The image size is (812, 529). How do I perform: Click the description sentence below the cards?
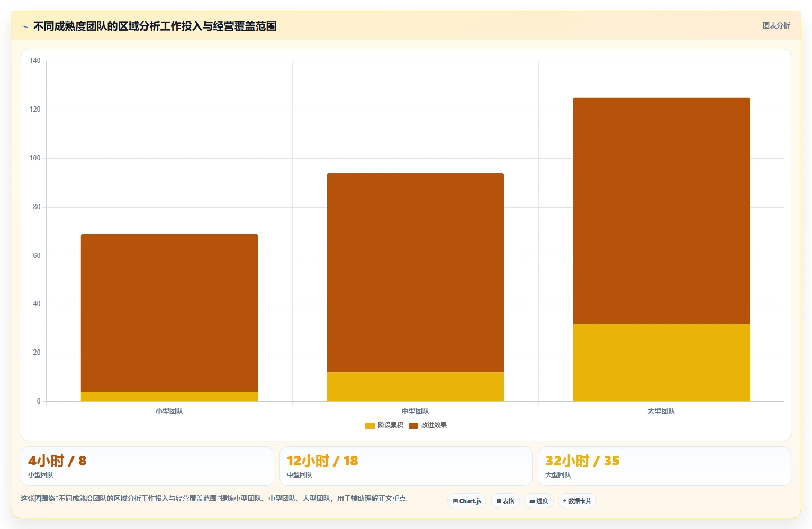pos(215,498)
